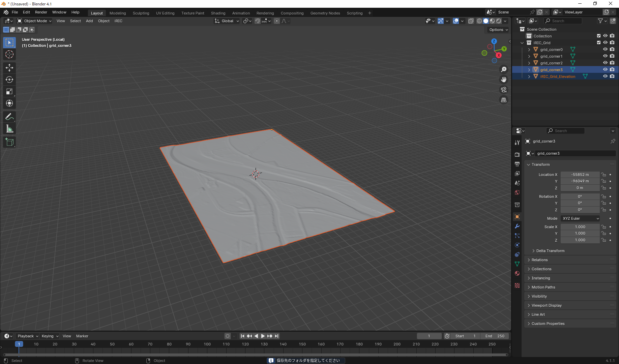Screen dimensions: 619x364
Task: Toggle camera view in the viewport
Action: click(504, 90)
